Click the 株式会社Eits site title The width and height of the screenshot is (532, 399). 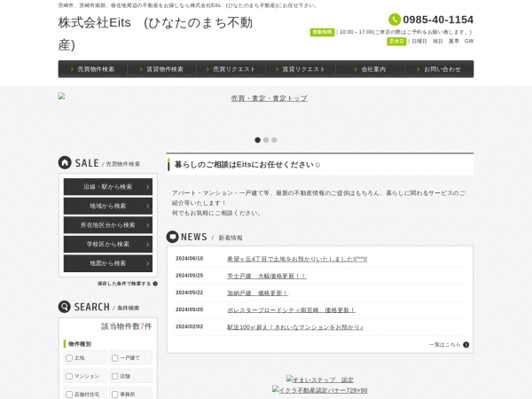pyautogui.click(x=155, y=34)
